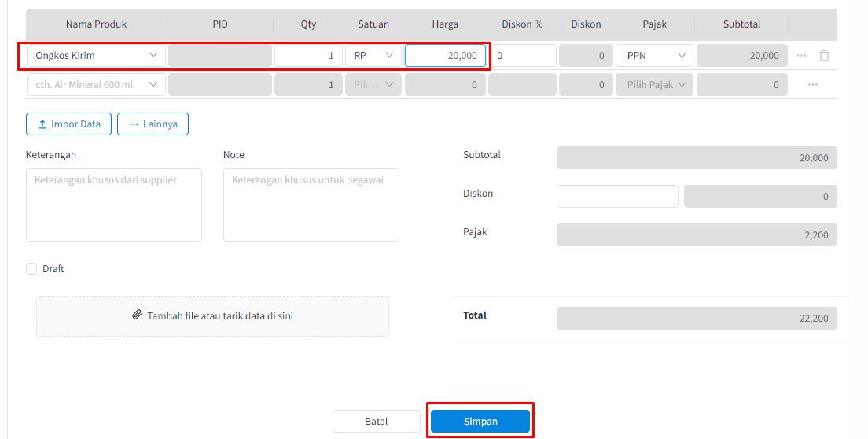The height and width of the screenshot is (439, 868).
Task: Click the PID column header
Action: (220, 24)
